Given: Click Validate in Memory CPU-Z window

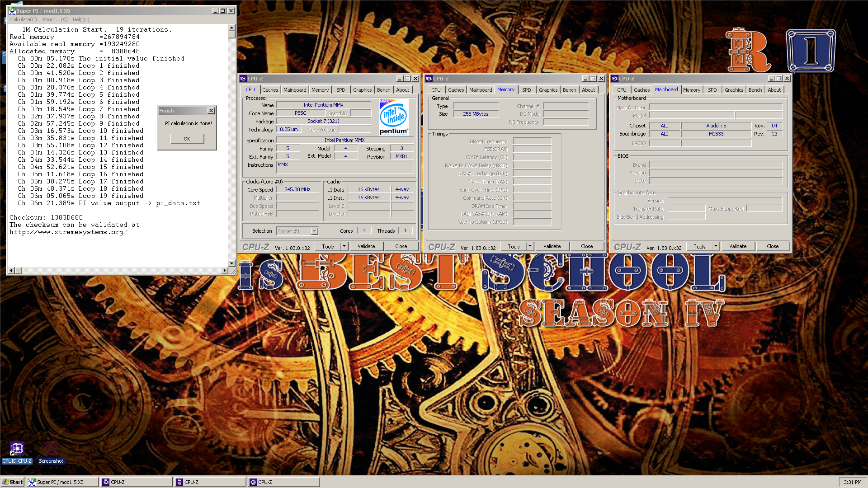Looking at the screenshot, I should coord(552,247).
